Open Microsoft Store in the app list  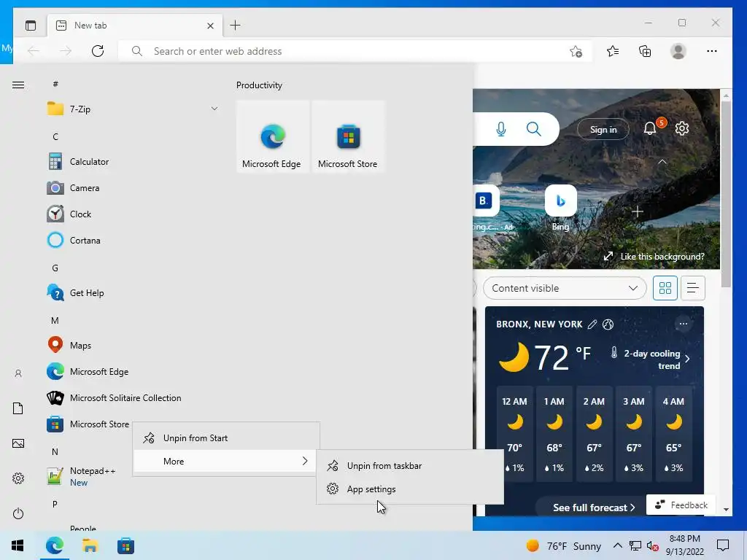click(x=88, y=424)
